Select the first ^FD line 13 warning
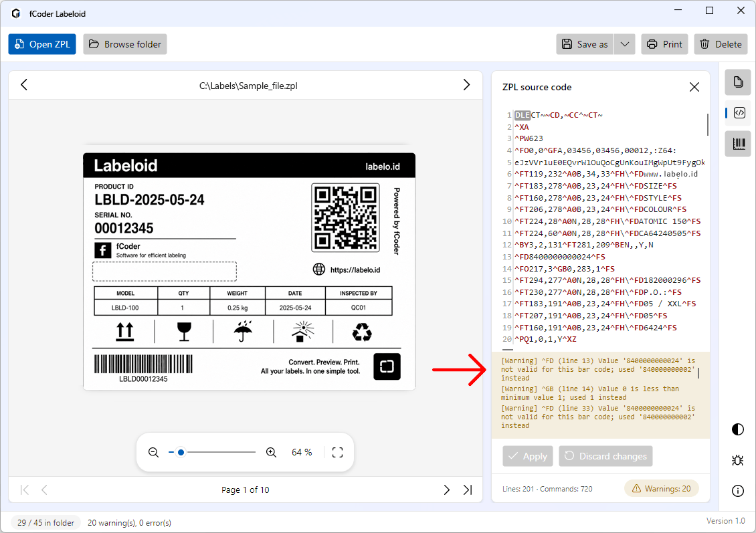Image resolution: width=756 pixels, height=533 pixels. pos(598,369)
